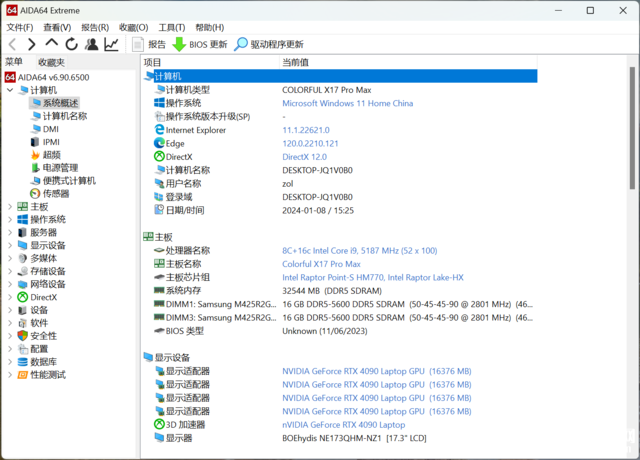This screenshot has height=460, width=640.
Task: Open the 11.1.22621.0 Internet Explorer link
Action: 306,130
